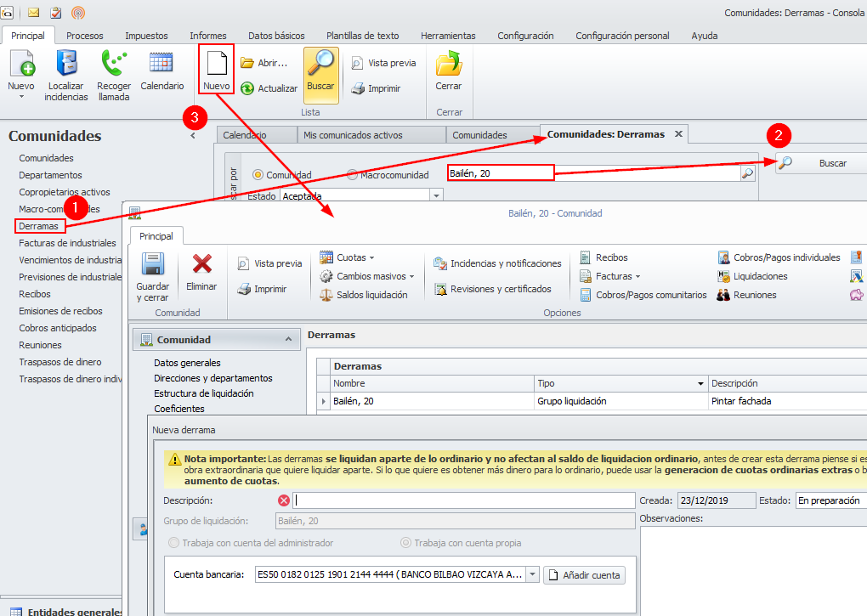Select the Comunidad radio button
The width and height of the screenshot is (867, 616).
pos(258,175)
